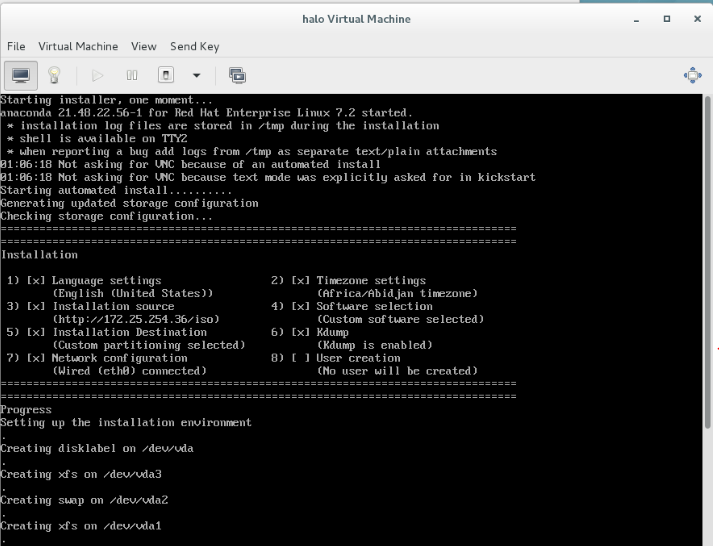
Task: Click '(Africa/Abidjan timezone)' text
Action: tap(397, 293)
